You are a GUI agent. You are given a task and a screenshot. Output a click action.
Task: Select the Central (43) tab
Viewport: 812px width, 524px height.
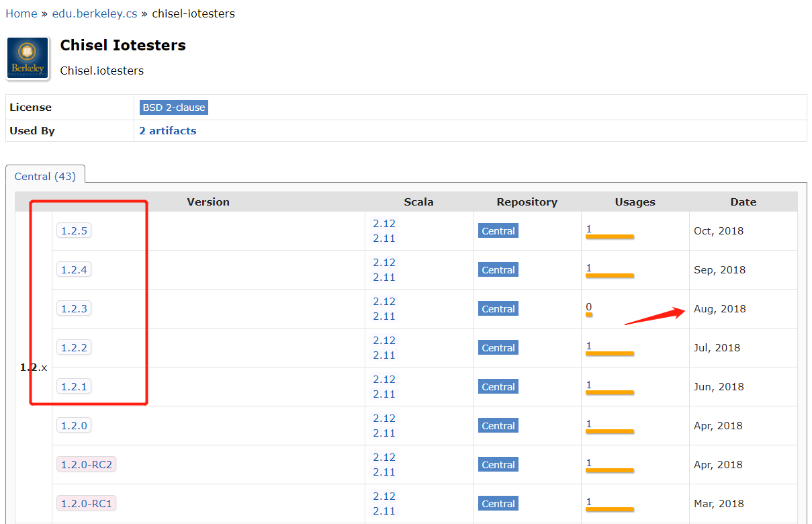click(45, 177)
